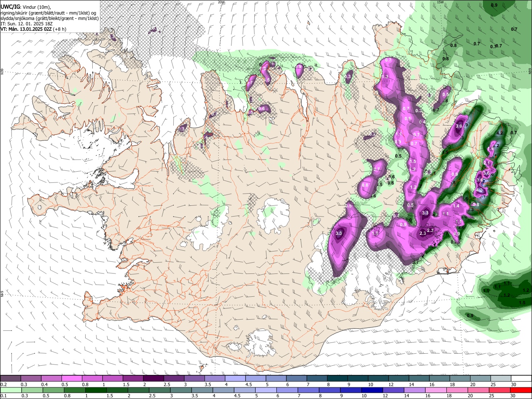This screenshot has height=399, width=532.
Task: Pick the bright pink snow swatch between 0.5 and 0.8
Action: 71,378
